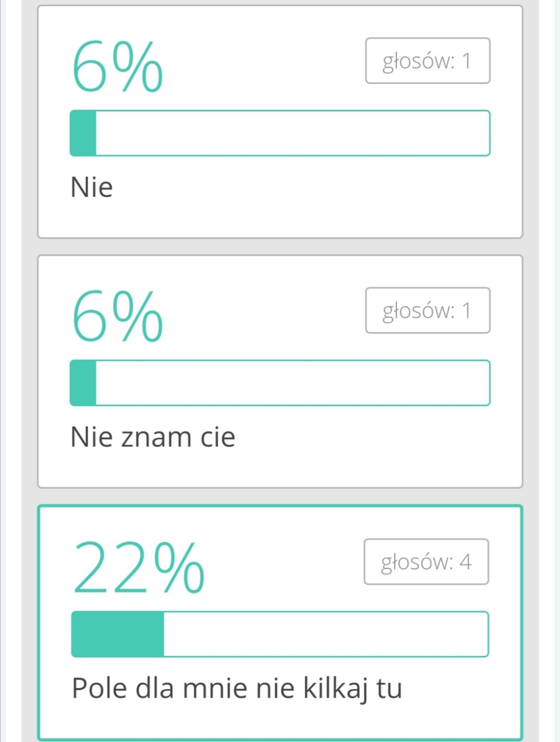Click the empty part of the 'Nie znam cie' bar
Image resolution: width=560 pixels, height=742 pixels.
(293, 383)
